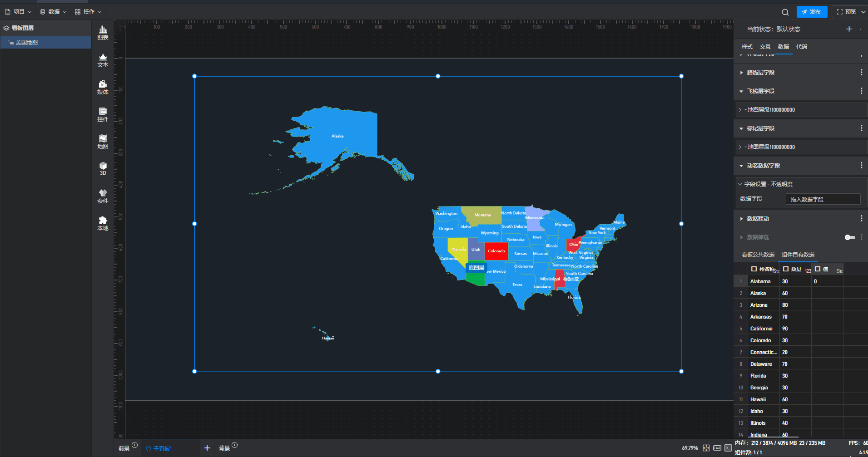
Task: Select the 地图 map components icon
Action: pyautogui.click(x=103, y=142)
